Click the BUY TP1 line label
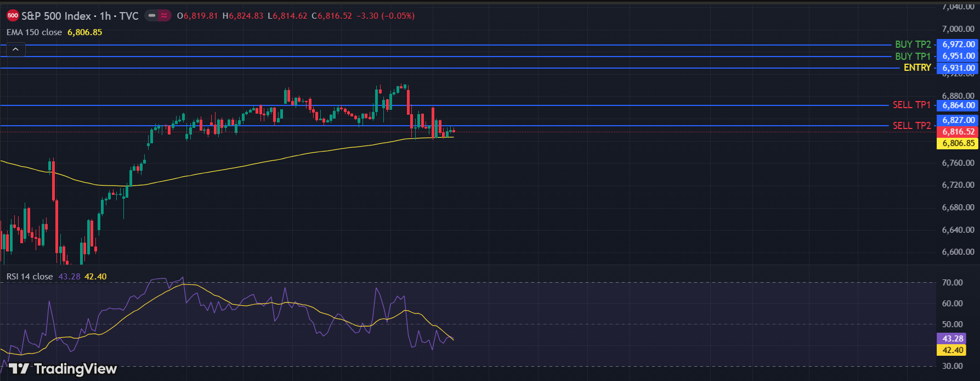The image size is (980, 381). 913,56
